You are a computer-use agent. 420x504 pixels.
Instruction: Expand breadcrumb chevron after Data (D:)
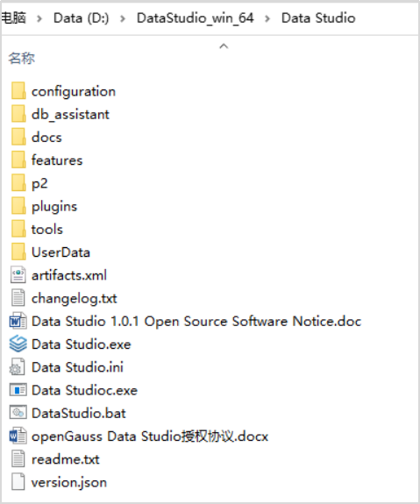click(123, 18)
